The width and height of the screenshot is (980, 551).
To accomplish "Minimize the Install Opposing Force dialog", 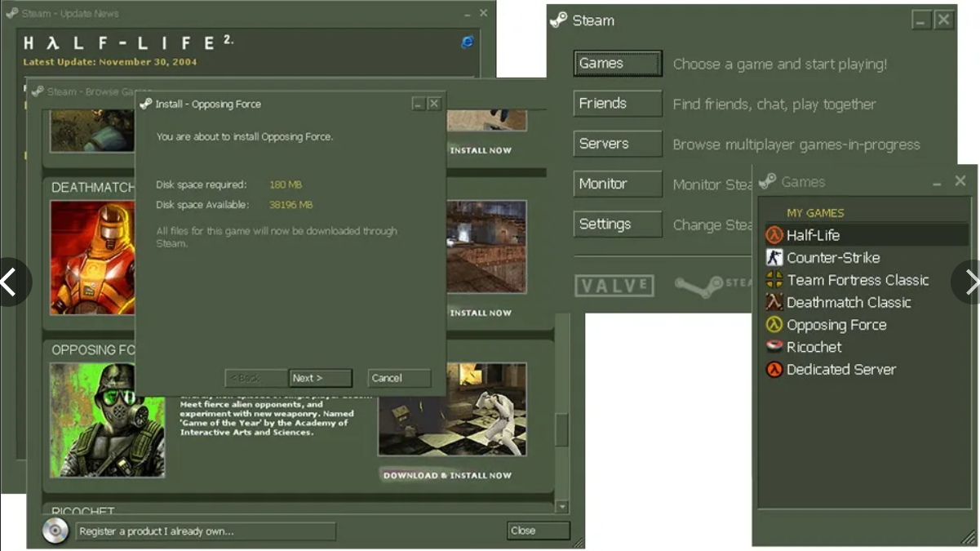I will click(x=419, y=104).
